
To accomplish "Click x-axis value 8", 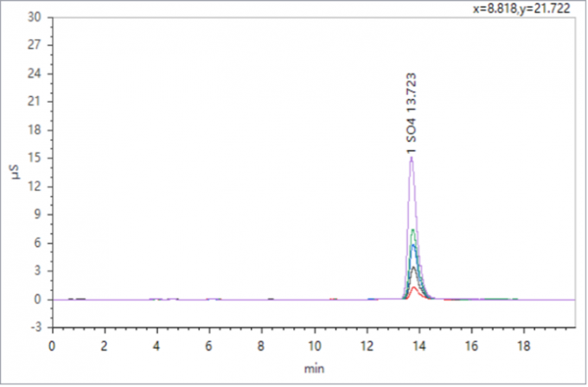I will [261, 346].
